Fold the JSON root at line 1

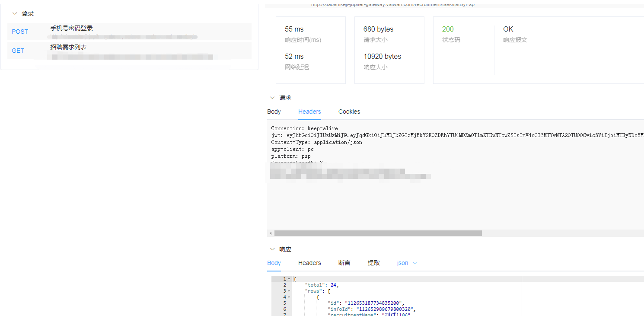289,279
